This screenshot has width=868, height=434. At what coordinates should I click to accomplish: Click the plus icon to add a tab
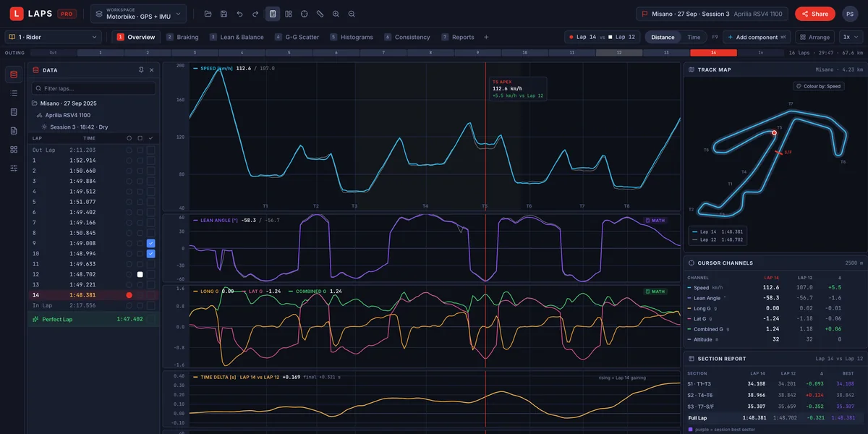click(487, 37)
